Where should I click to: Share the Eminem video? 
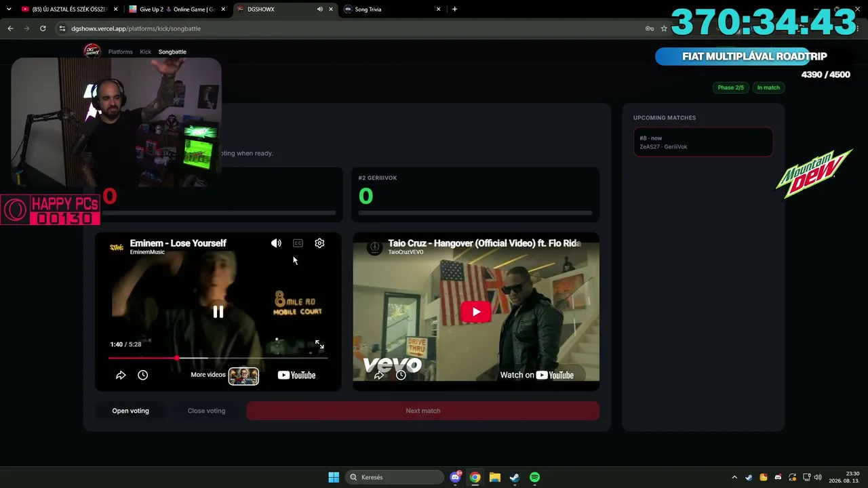point(121,375)
